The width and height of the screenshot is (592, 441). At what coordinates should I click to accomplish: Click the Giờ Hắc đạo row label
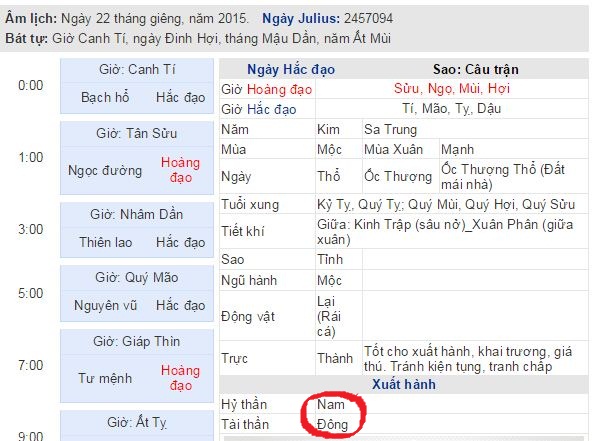coord(259,109)
